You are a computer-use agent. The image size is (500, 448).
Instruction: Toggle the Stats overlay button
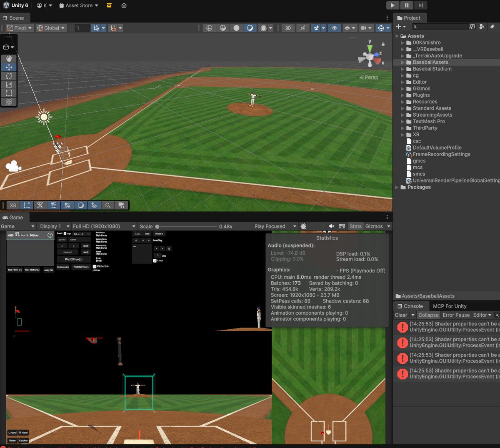355,226
